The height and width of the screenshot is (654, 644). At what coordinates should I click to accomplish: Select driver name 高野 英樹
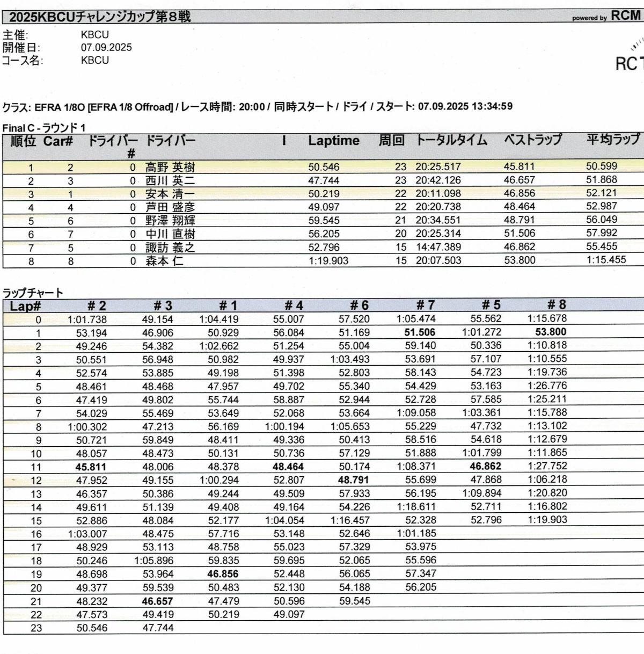tap(170, 167)
